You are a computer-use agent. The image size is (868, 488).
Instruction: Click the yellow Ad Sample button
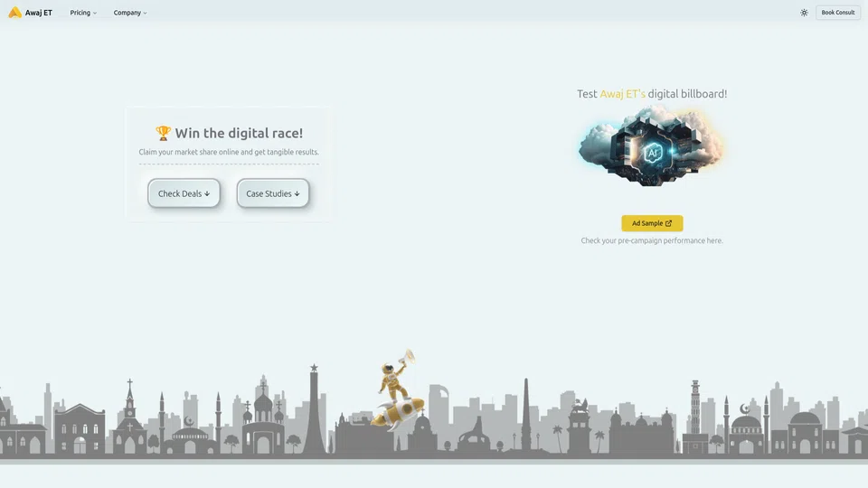[652, 223]
